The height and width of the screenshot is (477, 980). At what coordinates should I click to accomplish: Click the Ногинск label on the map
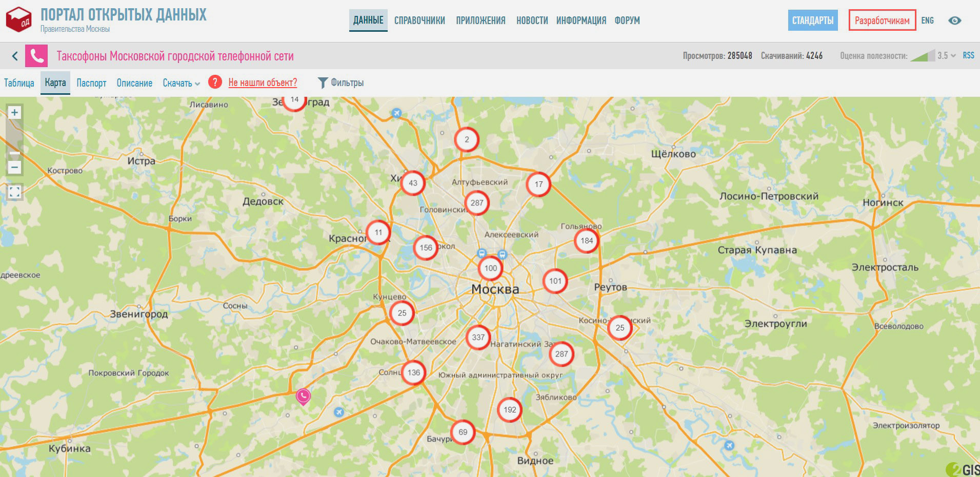(x=883, y=203)
